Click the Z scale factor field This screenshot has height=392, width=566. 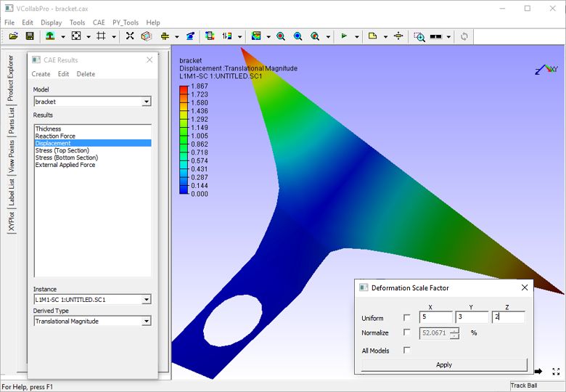(x=508, y=317)
